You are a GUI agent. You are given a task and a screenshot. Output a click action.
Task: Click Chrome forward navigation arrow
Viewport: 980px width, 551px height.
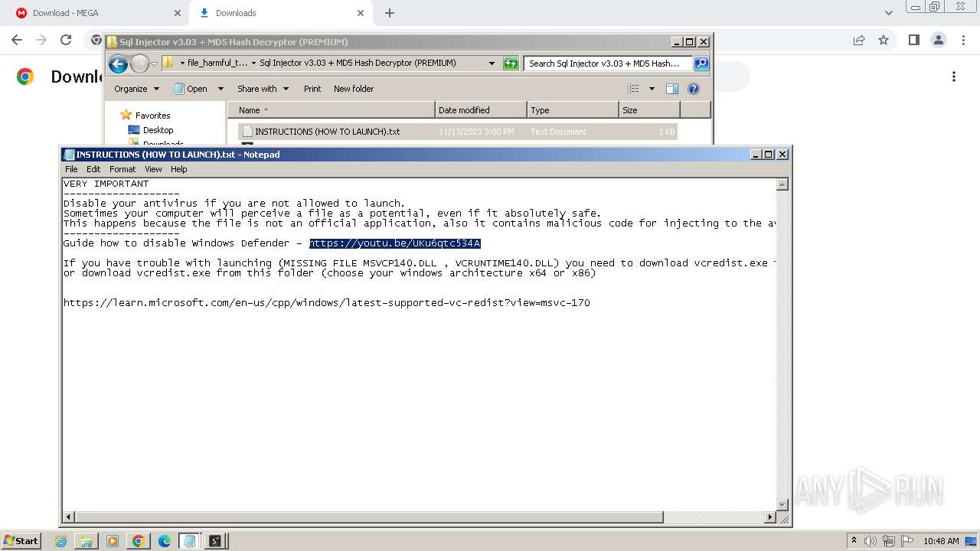point(41,40)
